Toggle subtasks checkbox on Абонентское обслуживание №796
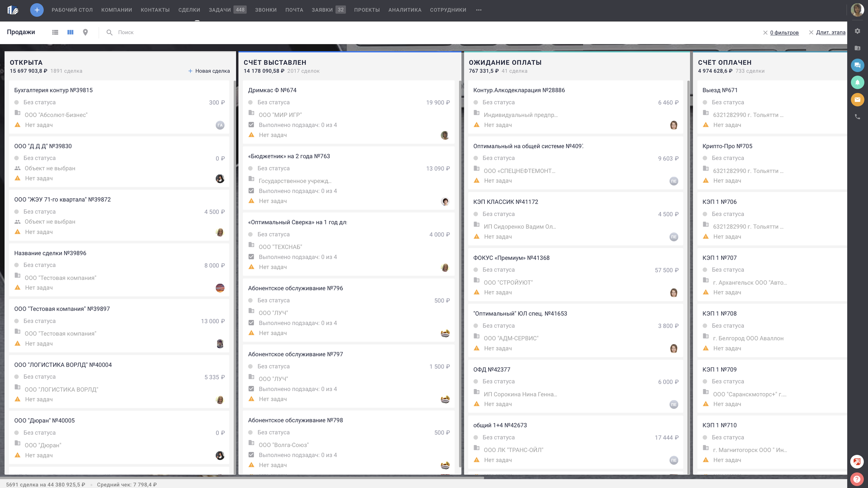 251,323
